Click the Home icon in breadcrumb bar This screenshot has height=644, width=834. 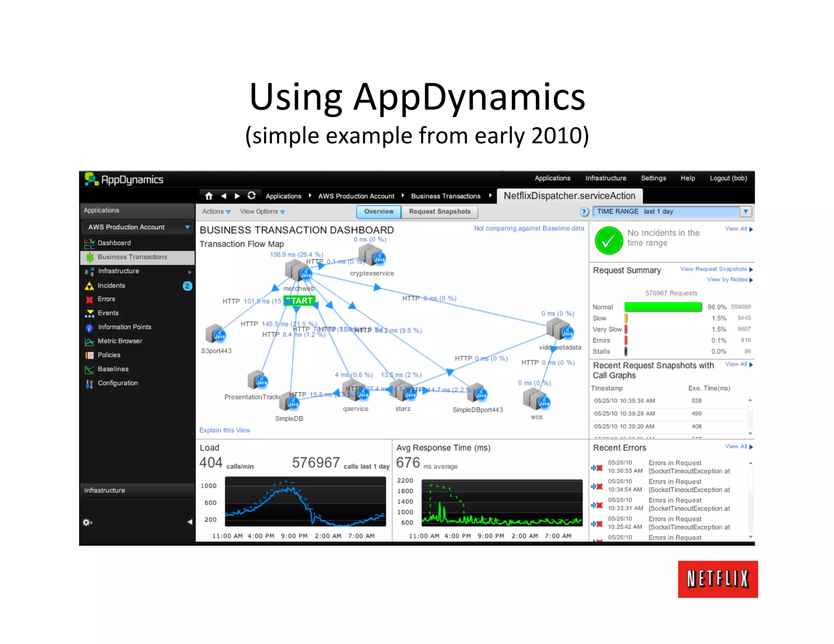coord(209,196)
